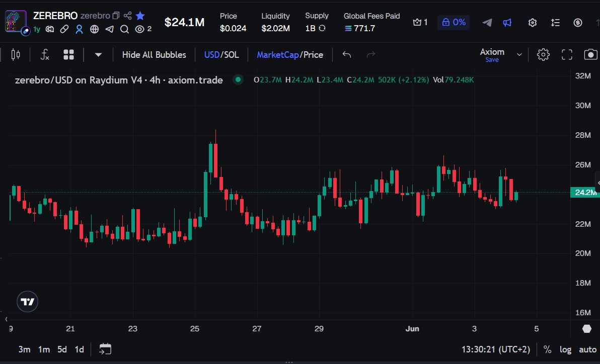Click the hexagon icon at scale corner
Image resolution: width=600 pixels, height=364 pixels.
coord(586,328)
